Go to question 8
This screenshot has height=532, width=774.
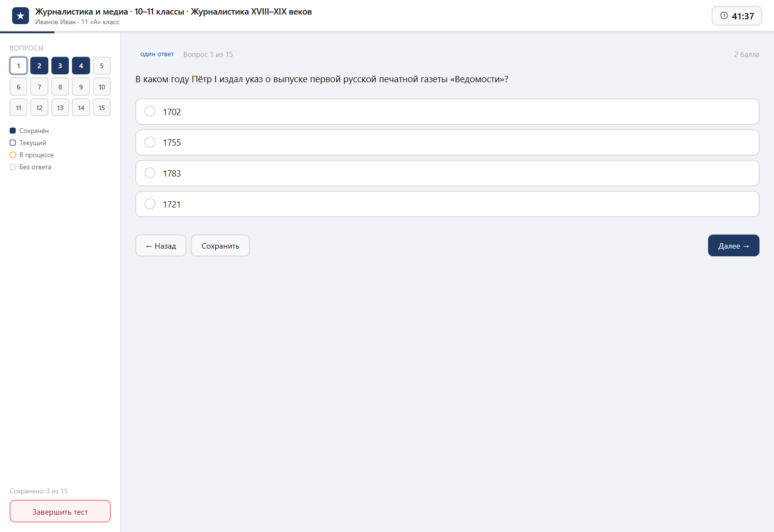pos(60,87)
